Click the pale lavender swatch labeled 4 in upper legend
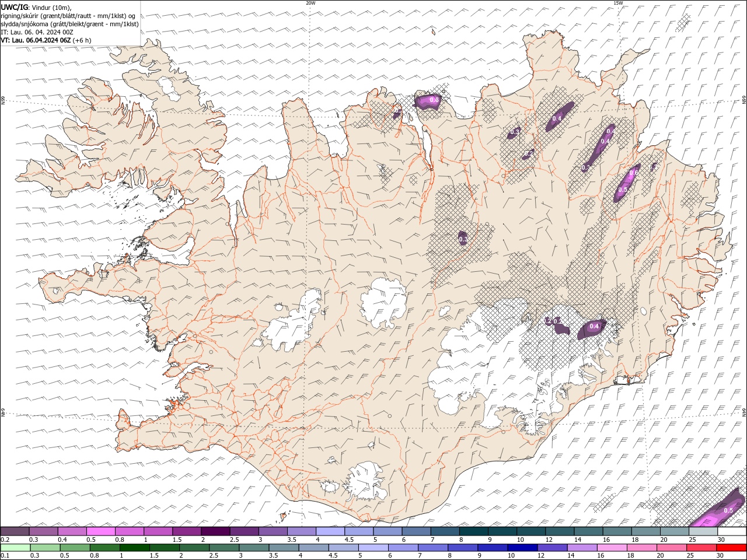747x560 pixels. click(x=330, y=531)
